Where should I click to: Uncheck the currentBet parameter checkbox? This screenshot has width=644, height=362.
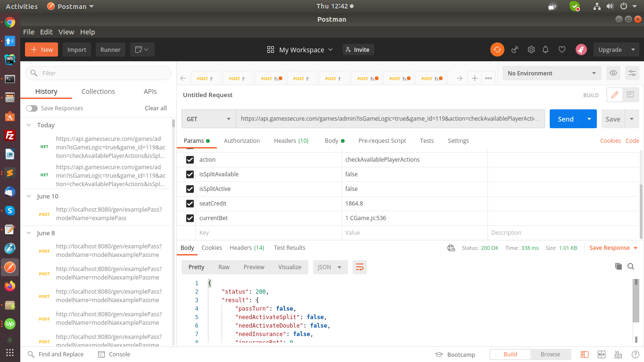click(190, 218)
